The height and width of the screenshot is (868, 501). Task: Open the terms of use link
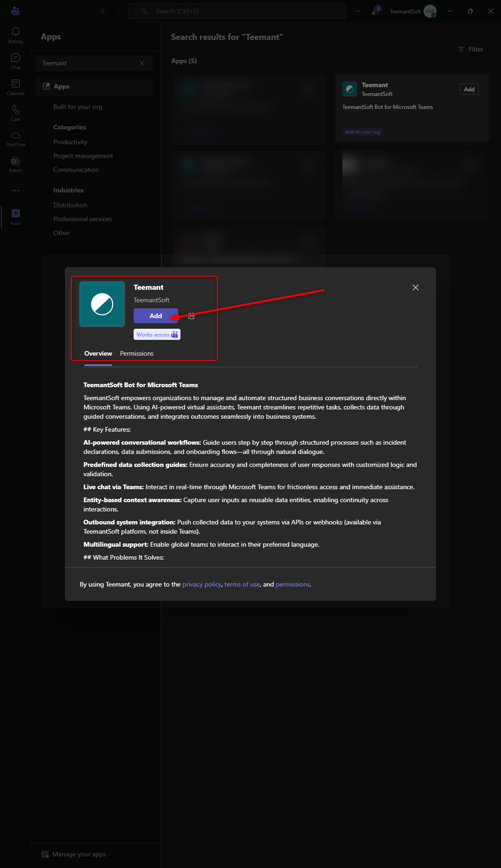pos(242,584)
